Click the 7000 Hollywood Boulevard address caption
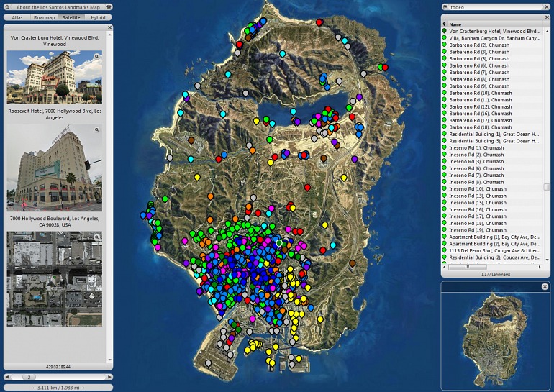554x392 pixels. point(55,222)
